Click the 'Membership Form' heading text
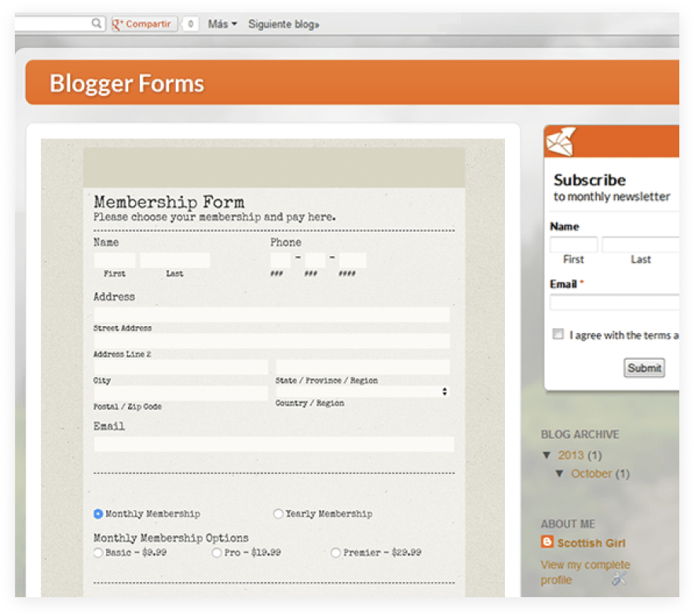The height and width of the screenshot is (616, 695). 169,202
